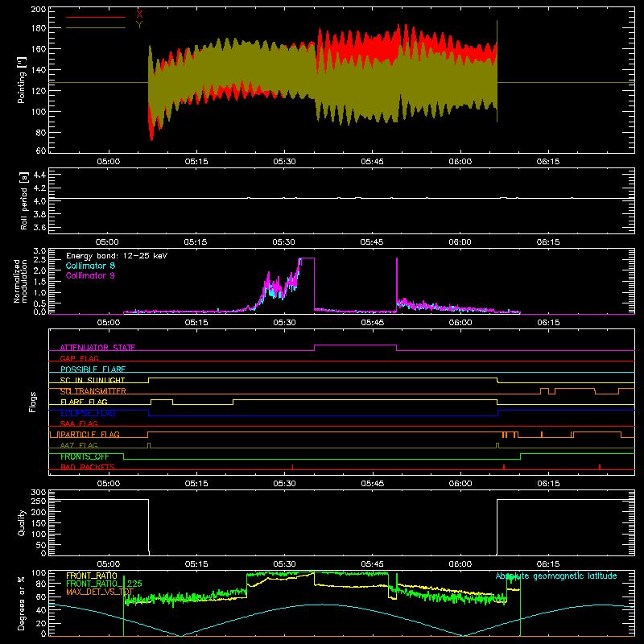Click the PARTICLE_FLAG label
The image size is (644, 644).
pos(90,435)
